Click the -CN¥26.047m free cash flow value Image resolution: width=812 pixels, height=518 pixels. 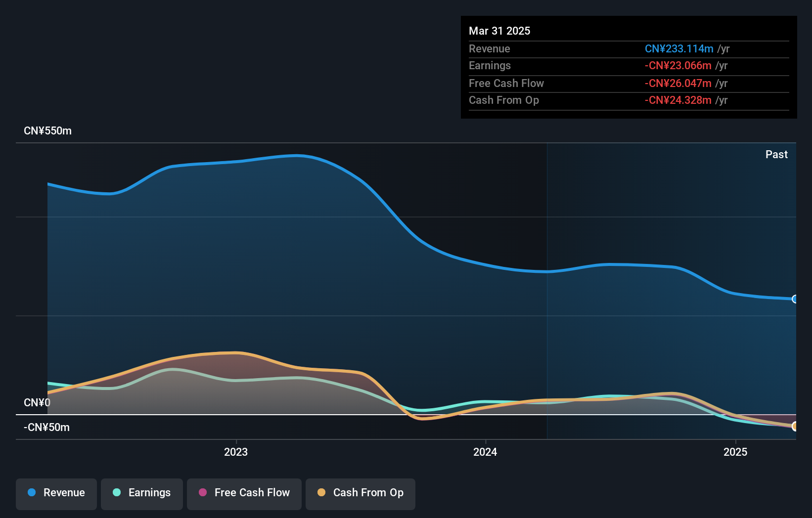[x=678, y=83]
